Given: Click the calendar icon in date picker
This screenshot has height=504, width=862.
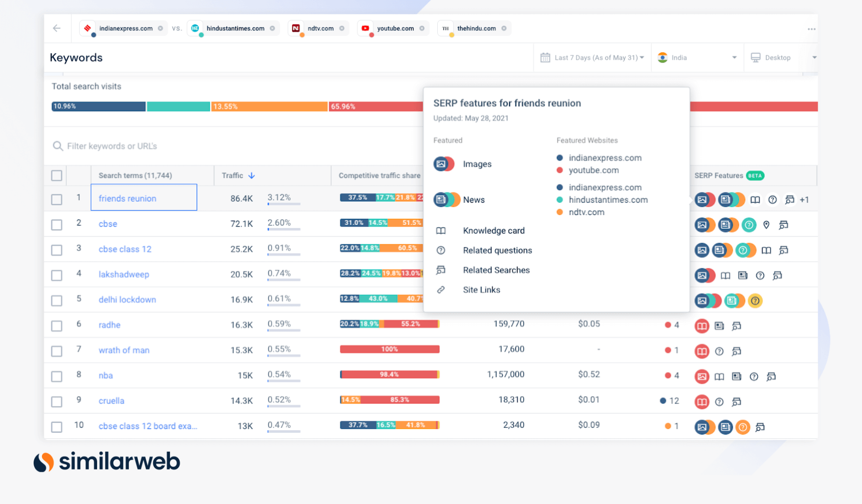Looking at the screenshot, I should tap(545, 58).
